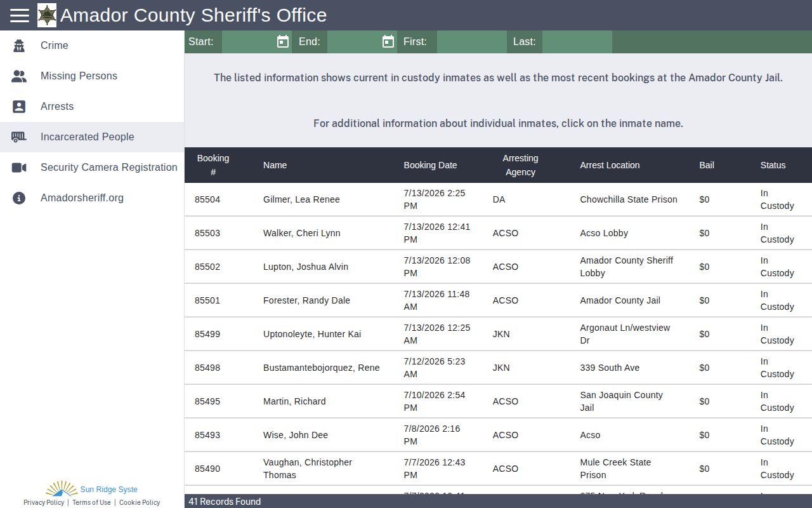Click booking number 85503

207,233
